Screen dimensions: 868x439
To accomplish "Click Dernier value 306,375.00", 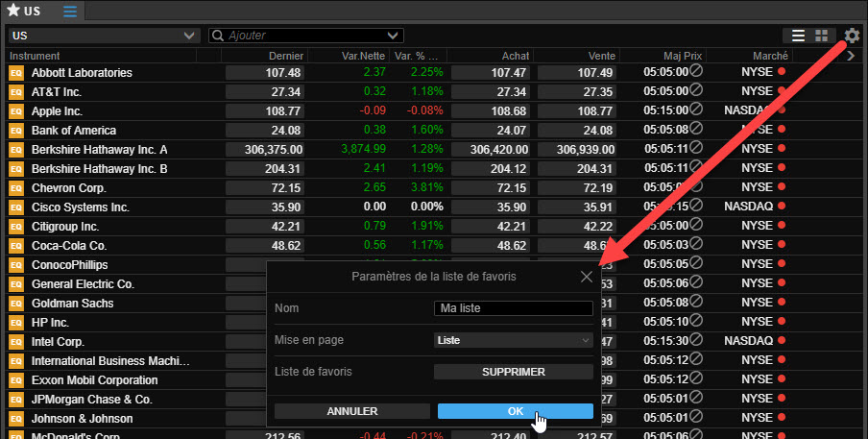I will [x=265, y=150].
